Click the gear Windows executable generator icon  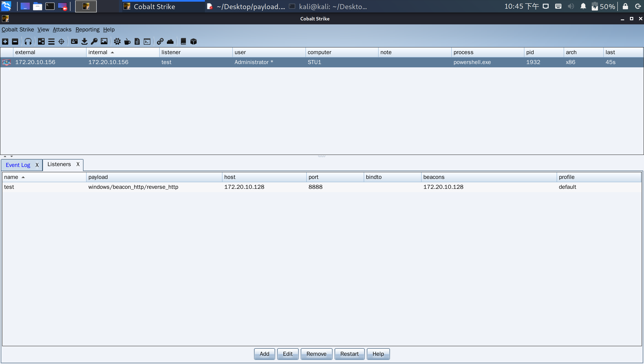[117, 42]
